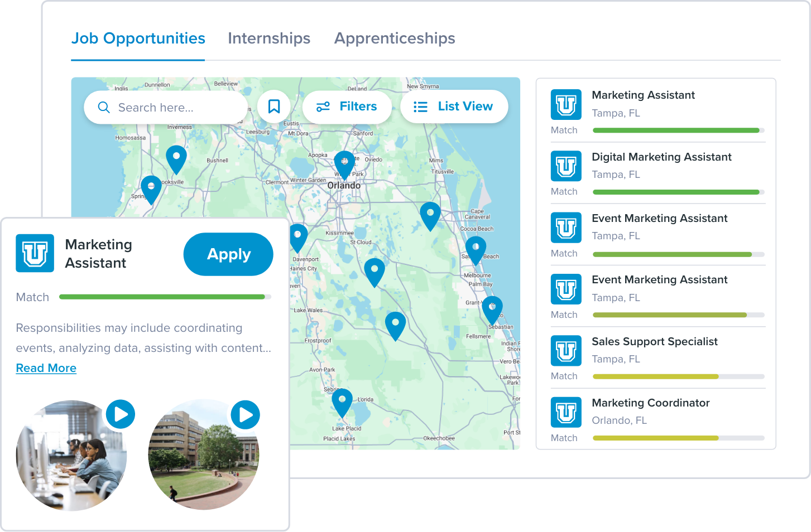811x532 pixels.
Task: Select the map pin near Lake Placid
Action: [x=342, y=402]
